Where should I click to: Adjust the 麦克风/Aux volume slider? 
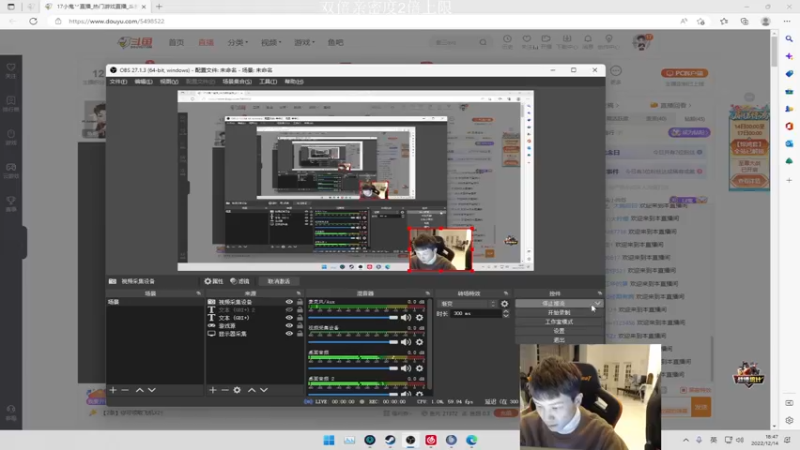click(x=353, y=317)
